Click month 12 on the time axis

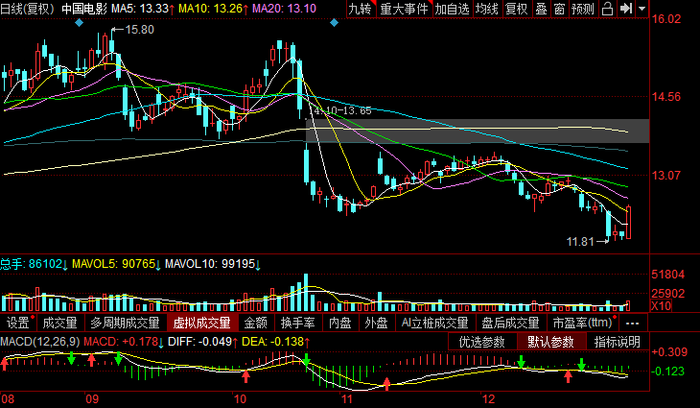pos(489,399)
